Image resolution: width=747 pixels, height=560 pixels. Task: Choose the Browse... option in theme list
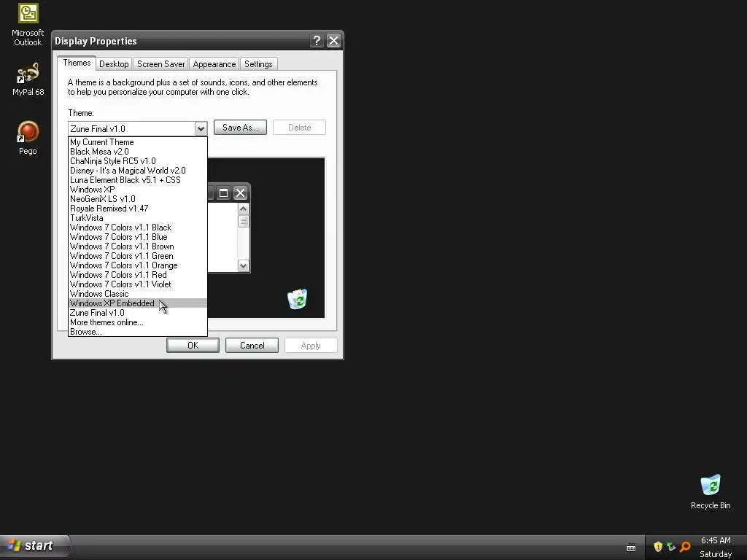(x=138, y=332)
